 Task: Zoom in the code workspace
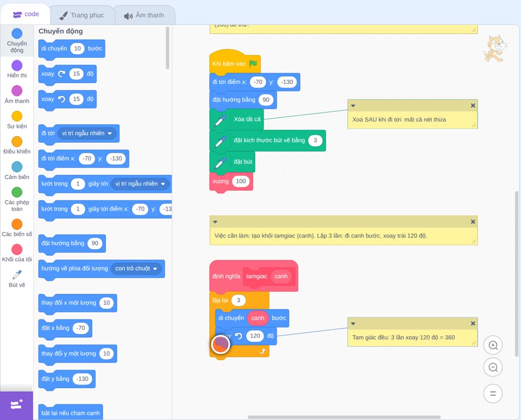(x=493, y=345)
